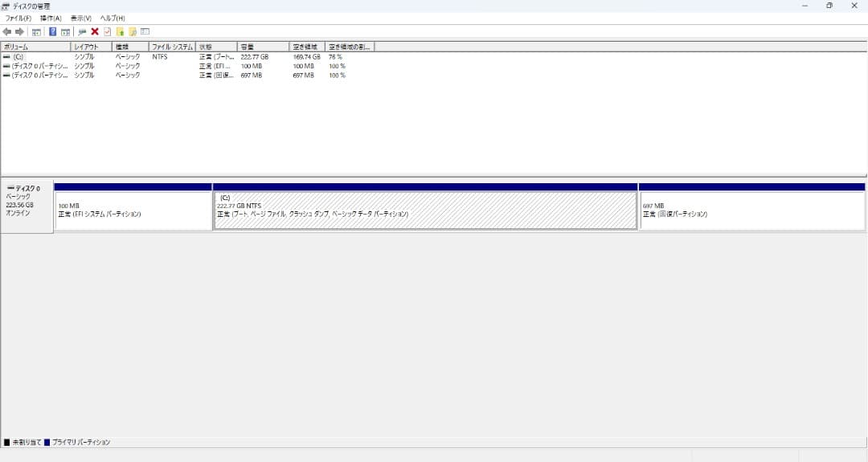Click the Disk Management title bar app icon

[6, 6]
